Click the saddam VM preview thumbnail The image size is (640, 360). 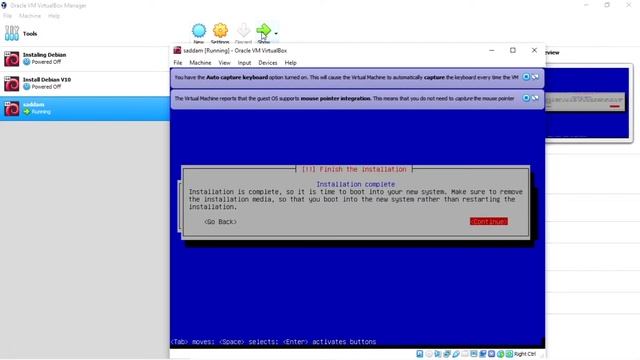(x=587, y=102)
